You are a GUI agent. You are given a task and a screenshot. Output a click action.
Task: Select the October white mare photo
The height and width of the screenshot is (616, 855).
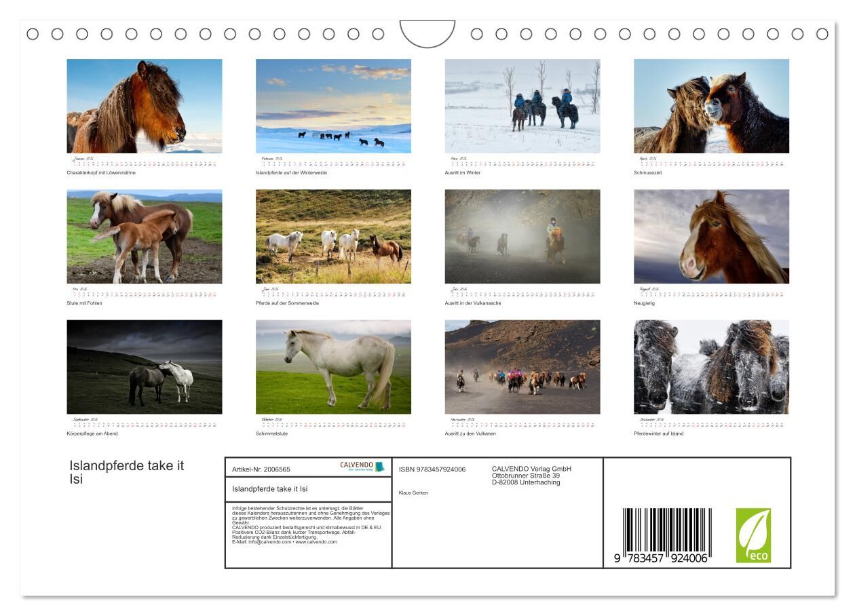[x=333, y=367]
